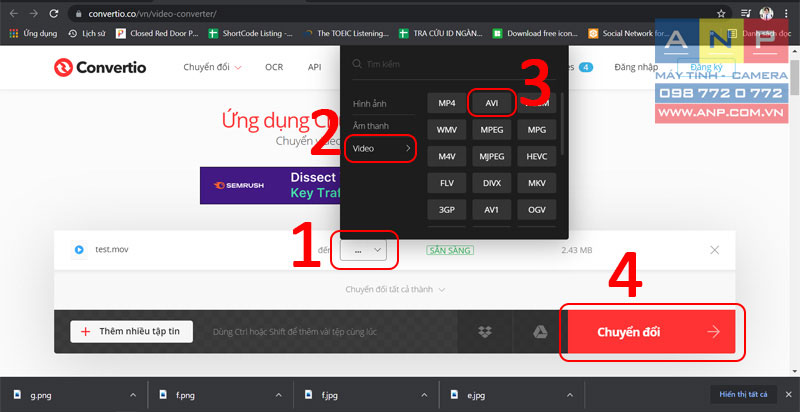
Task: Open The TOEIC Listening bookmark
Action: click(346, 33)
